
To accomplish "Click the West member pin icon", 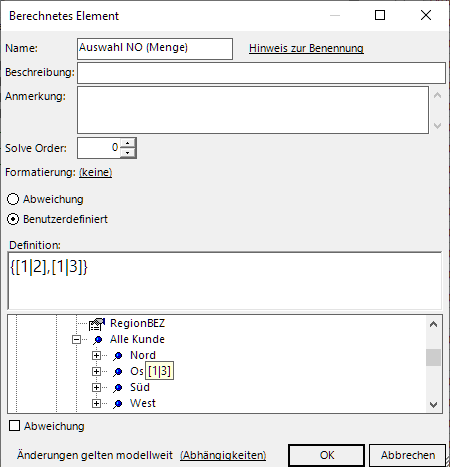I will pos(117,404).
